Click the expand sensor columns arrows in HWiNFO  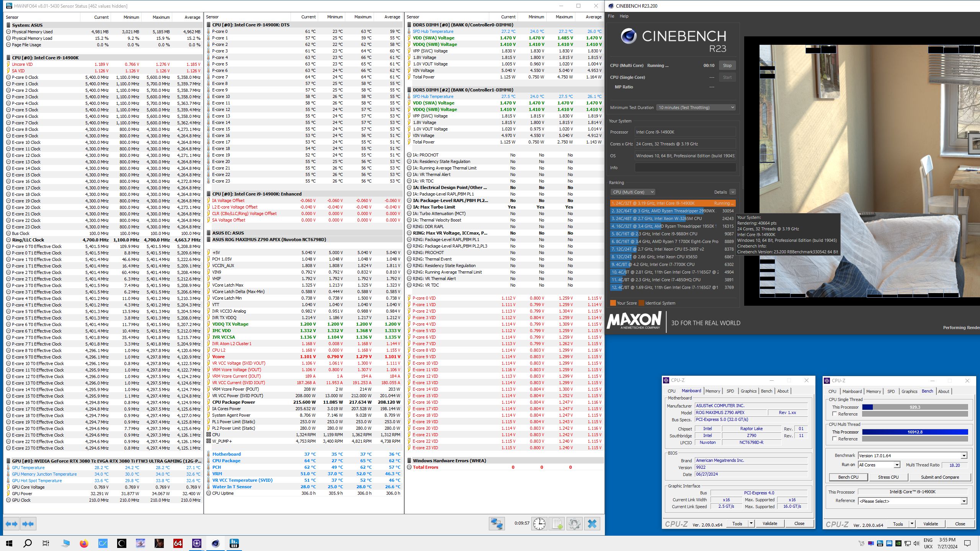click(x=11, y=524)
